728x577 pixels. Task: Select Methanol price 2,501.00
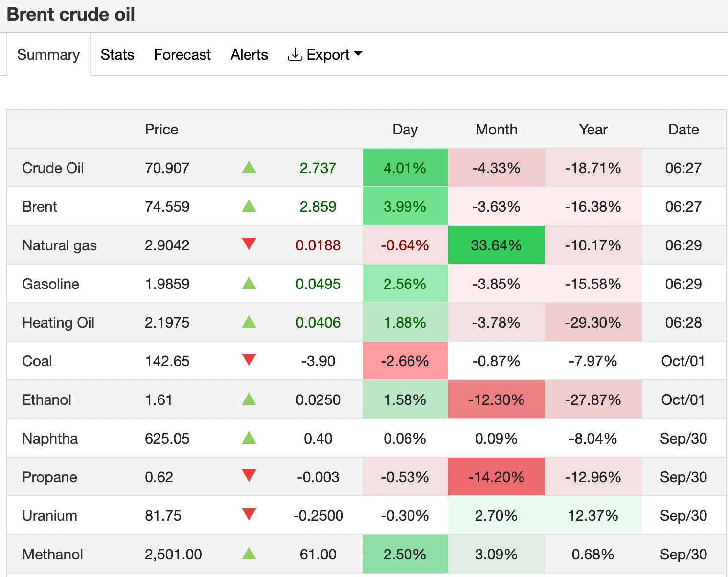pos(173,555)
